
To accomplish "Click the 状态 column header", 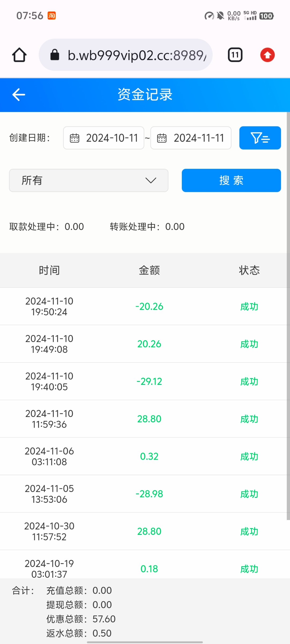I will pyautogui.click(x=249, y=270).
